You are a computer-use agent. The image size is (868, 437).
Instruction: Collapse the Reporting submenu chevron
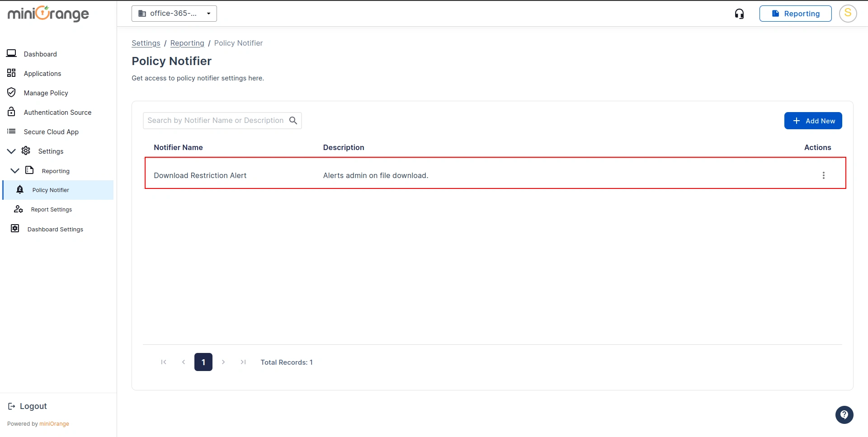click(15, 170)
